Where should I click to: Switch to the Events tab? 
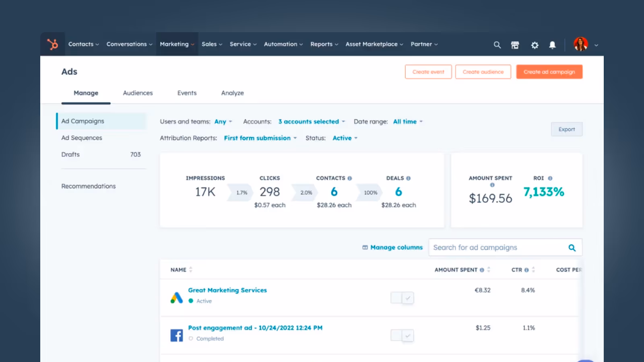[187, 93]
